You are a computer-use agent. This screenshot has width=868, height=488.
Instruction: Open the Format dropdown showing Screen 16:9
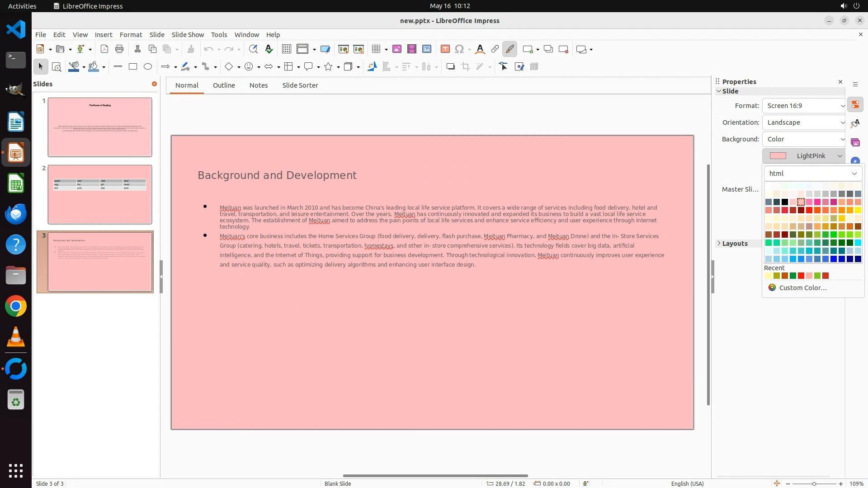(x=804, y=106)
